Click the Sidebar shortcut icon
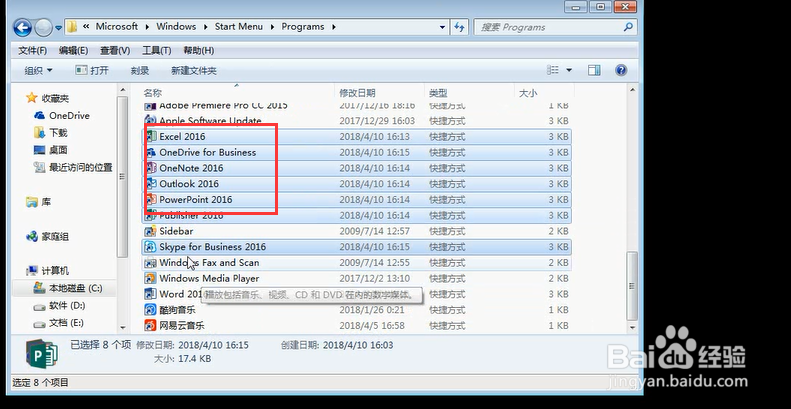The width and height of the screenshot is (791, 409). click(x=150, y=231)
